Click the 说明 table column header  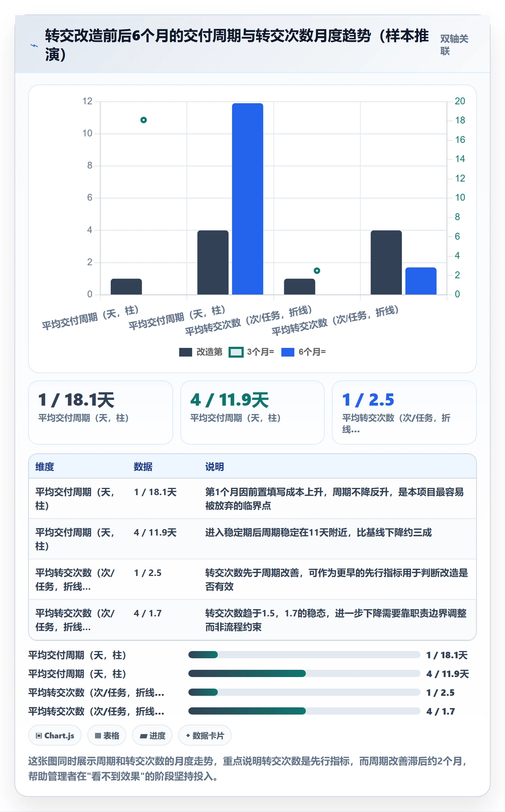pyautogui.click(x=215, y=467)
